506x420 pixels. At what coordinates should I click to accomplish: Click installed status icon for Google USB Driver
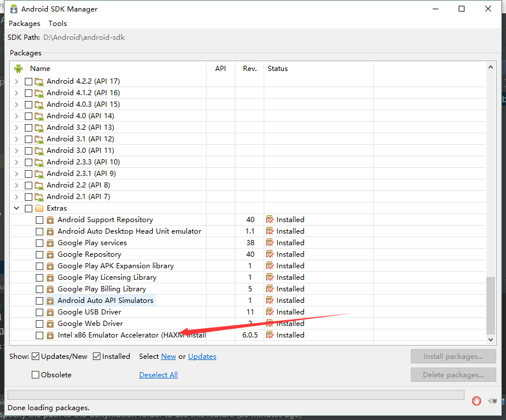[x=270, y=312]
